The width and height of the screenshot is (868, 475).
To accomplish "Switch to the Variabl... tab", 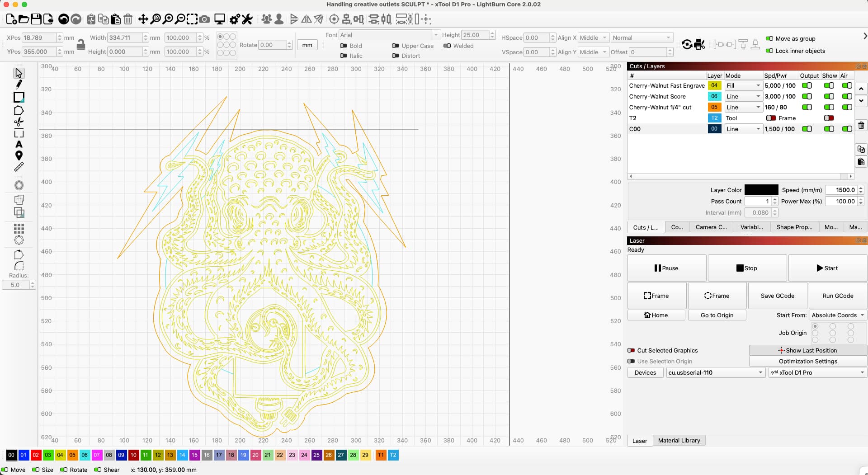I will point(751,227).
